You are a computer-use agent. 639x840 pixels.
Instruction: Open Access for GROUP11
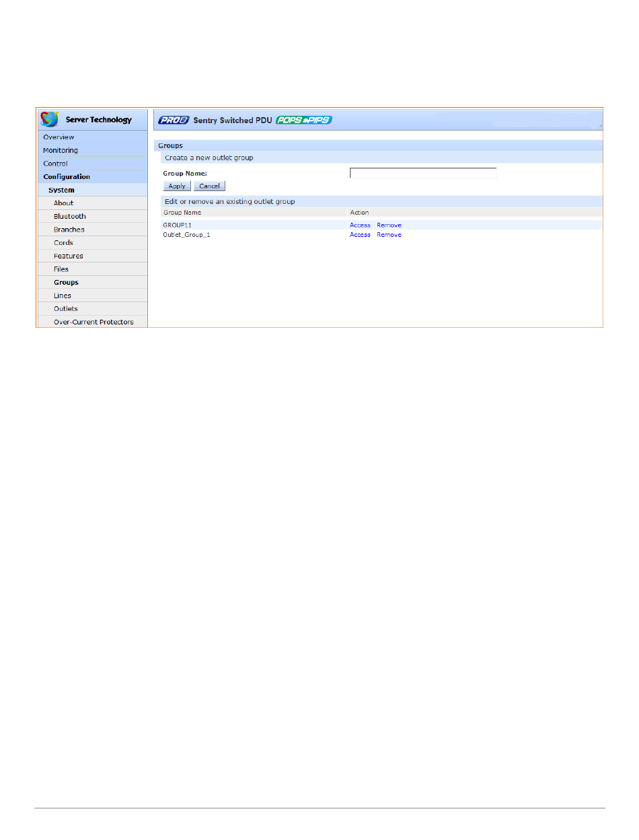360,225
